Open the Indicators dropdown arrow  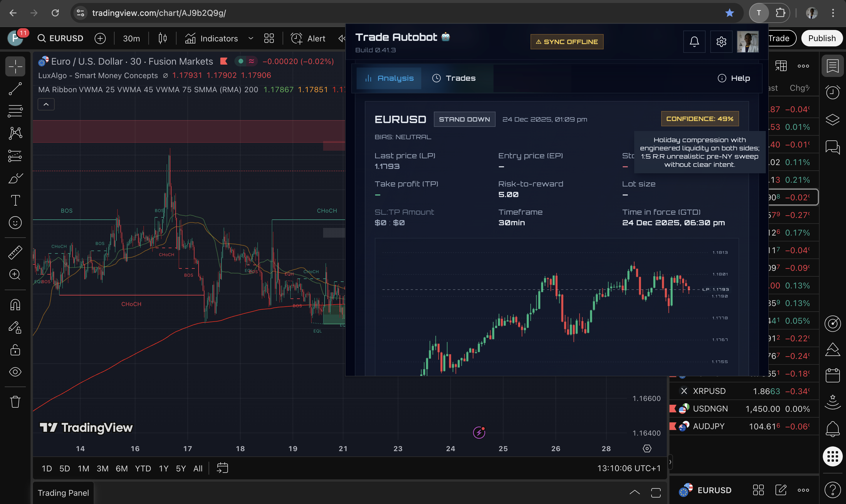[251, 38]
